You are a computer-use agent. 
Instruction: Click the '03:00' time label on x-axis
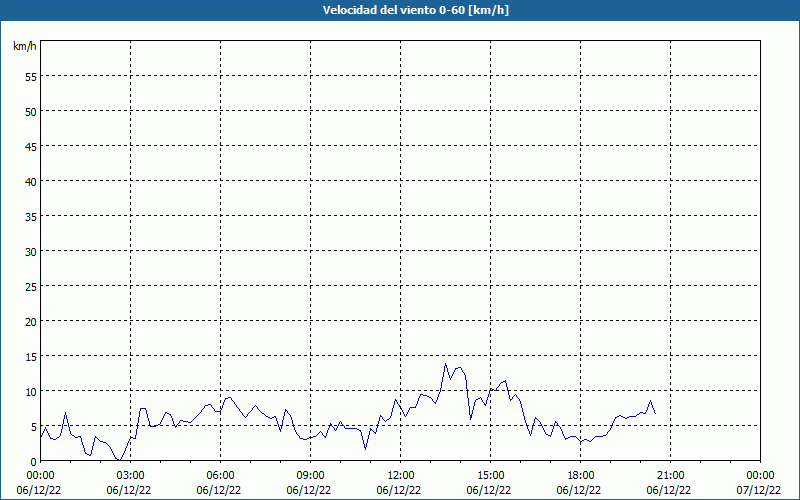130,476
